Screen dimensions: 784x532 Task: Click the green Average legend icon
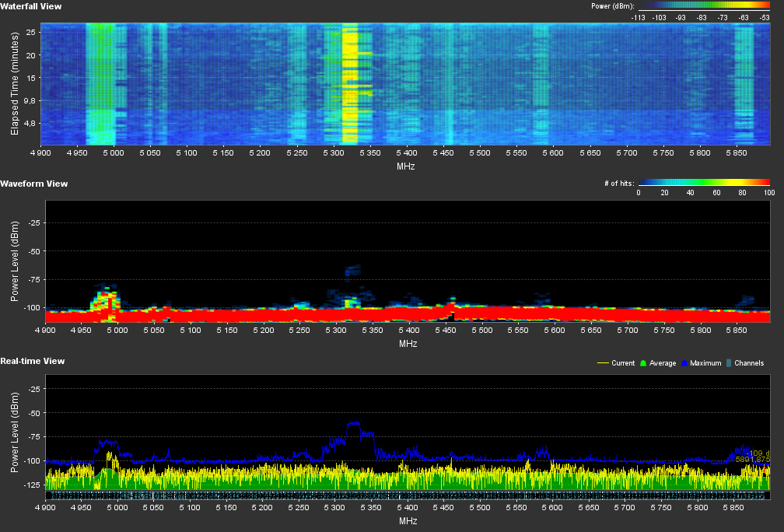pos(642,363)
